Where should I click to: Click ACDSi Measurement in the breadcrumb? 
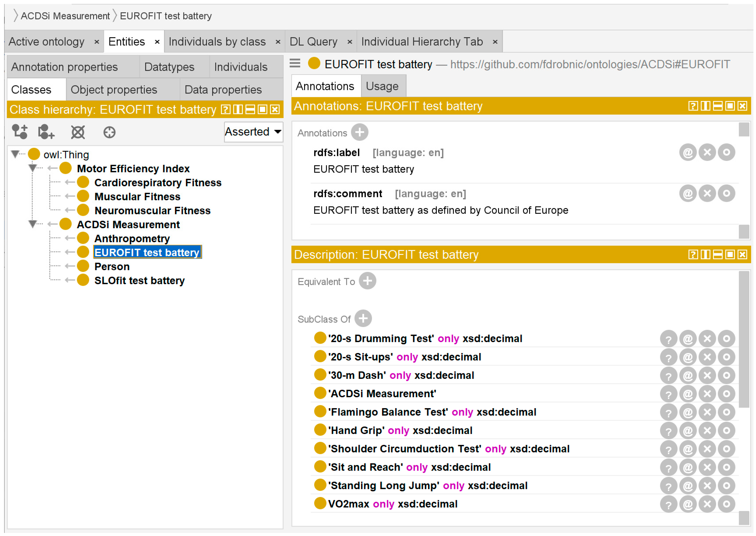(x=65, y=16)
